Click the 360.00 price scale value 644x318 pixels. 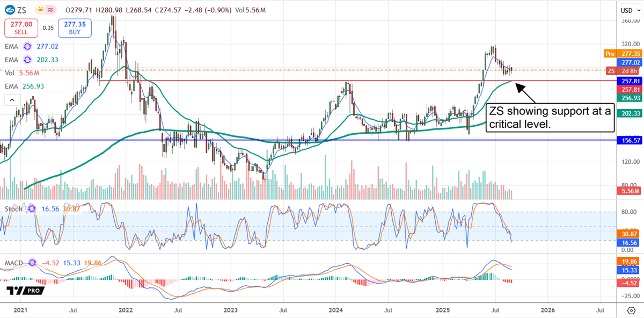(631, 21)
